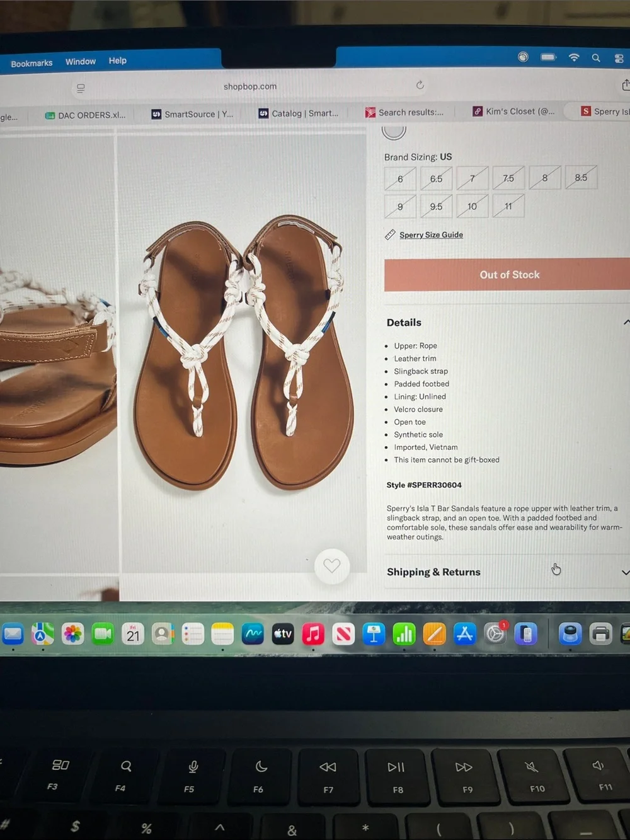Select size 8.5
630x840 pixels.
(x=581, y=178)
